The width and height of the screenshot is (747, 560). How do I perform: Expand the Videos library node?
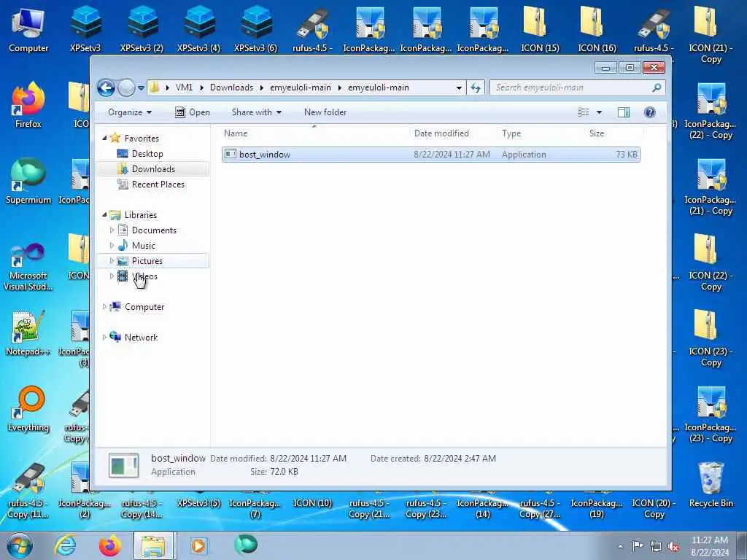(112, 276)
